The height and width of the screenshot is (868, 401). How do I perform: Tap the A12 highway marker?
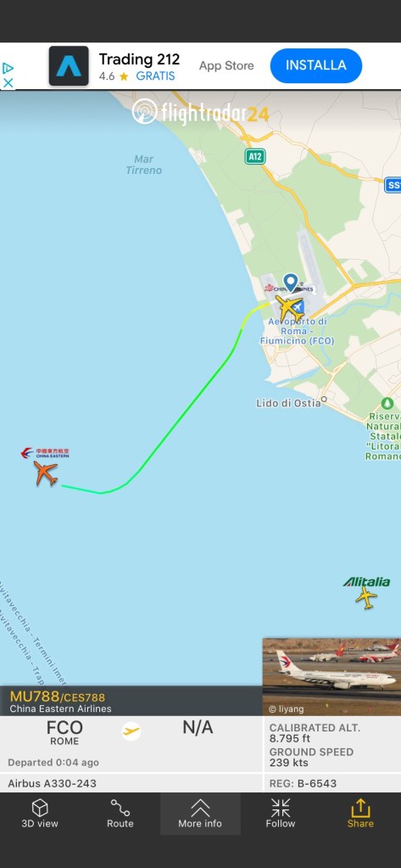coord(255,157)
